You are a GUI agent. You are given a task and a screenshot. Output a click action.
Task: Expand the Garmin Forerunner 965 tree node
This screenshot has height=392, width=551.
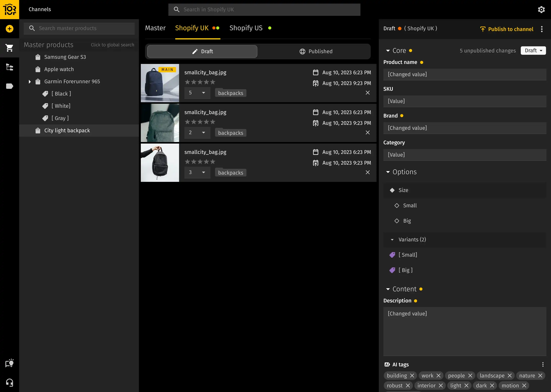coord(30,82)
